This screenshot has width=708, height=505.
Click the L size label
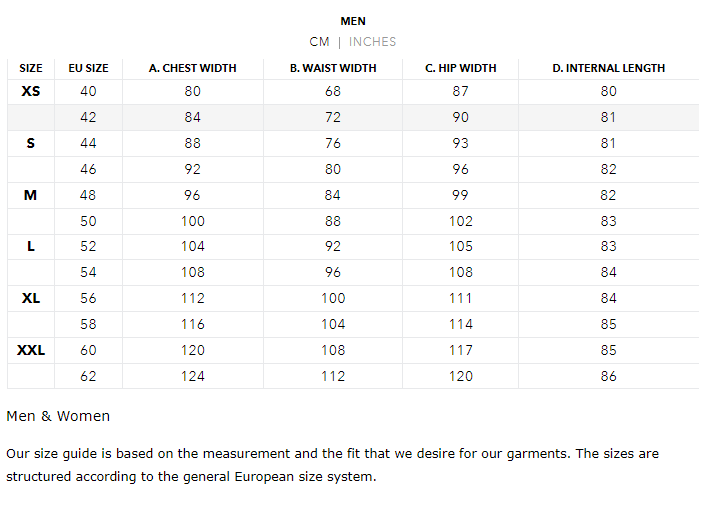tap(31, 246)
